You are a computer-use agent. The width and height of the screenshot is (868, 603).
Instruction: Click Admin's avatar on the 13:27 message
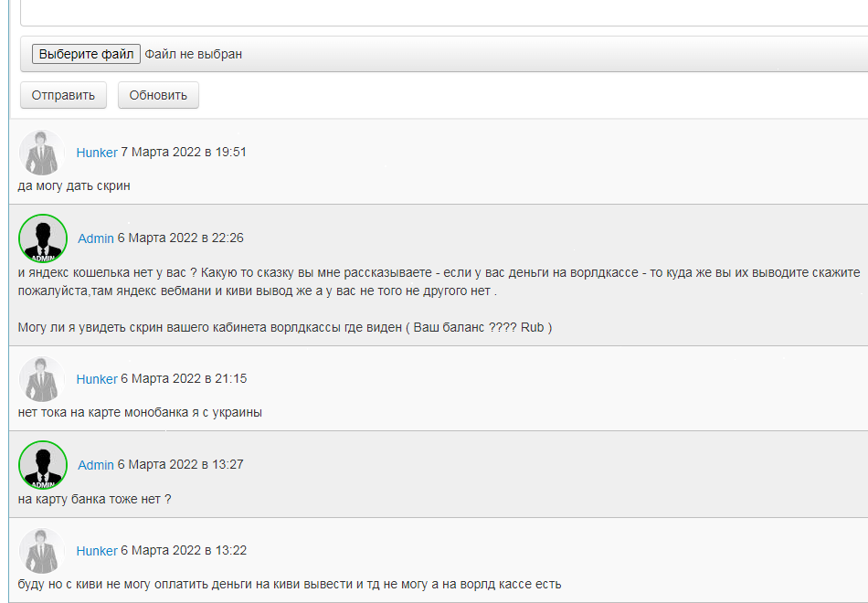click(42, 465)
